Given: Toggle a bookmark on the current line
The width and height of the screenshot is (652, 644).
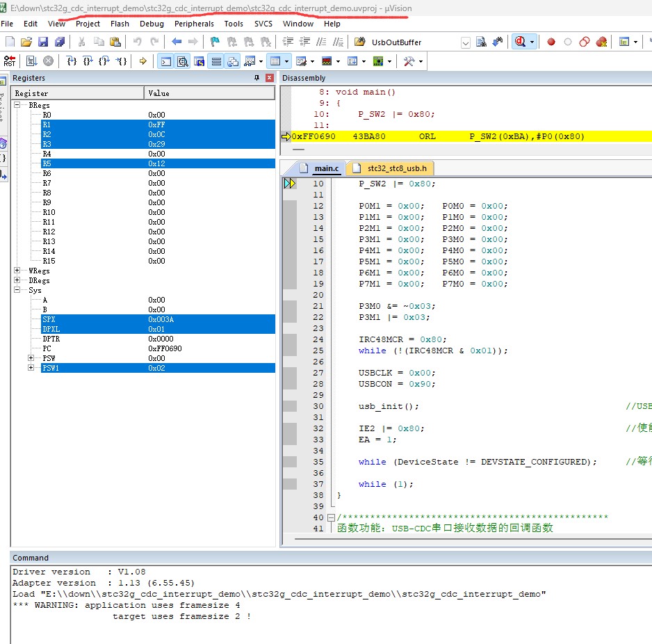Looking at the screenshot, I should [215, 42].
